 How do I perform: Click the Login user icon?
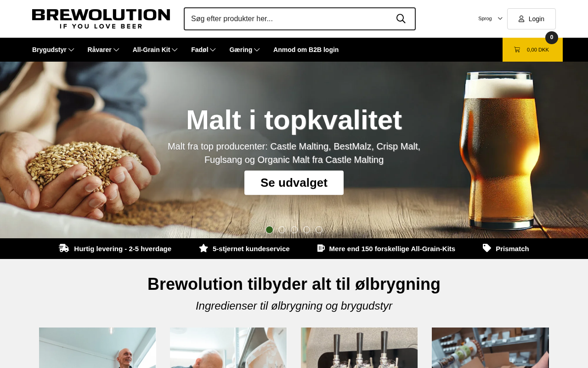tap(521, 19)
